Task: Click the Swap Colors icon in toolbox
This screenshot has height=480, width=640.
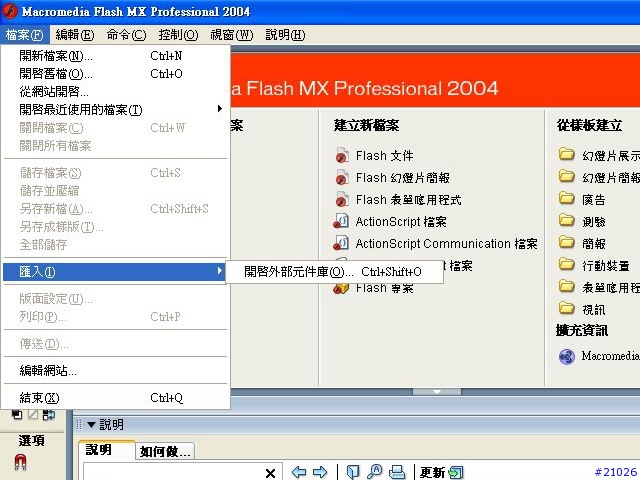Action: coord(49,415)
